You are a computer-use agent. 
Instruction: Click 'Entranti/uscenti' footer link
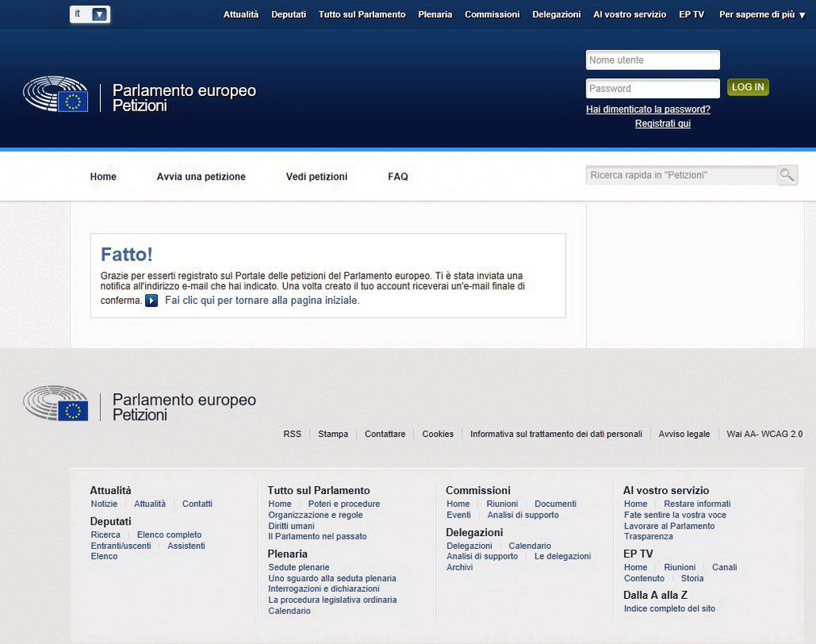tap(121, 546)
